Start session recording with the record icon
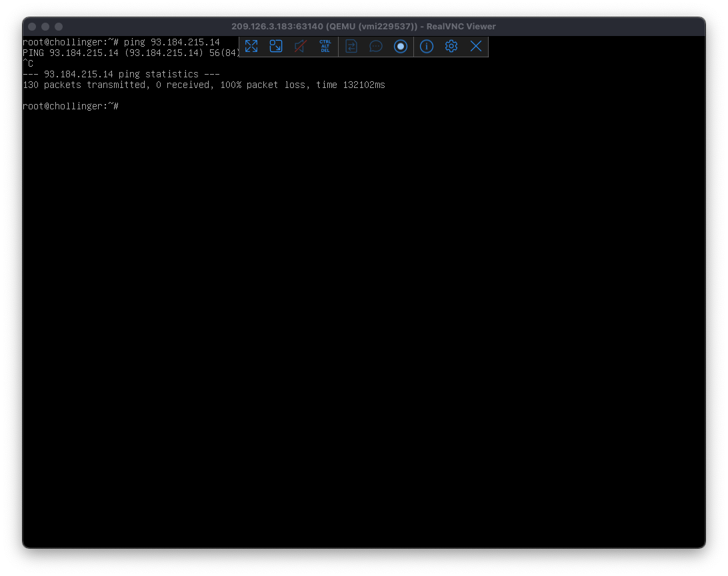Image resolution: width=728 pixels, height=576 pixels. point(400,47)
